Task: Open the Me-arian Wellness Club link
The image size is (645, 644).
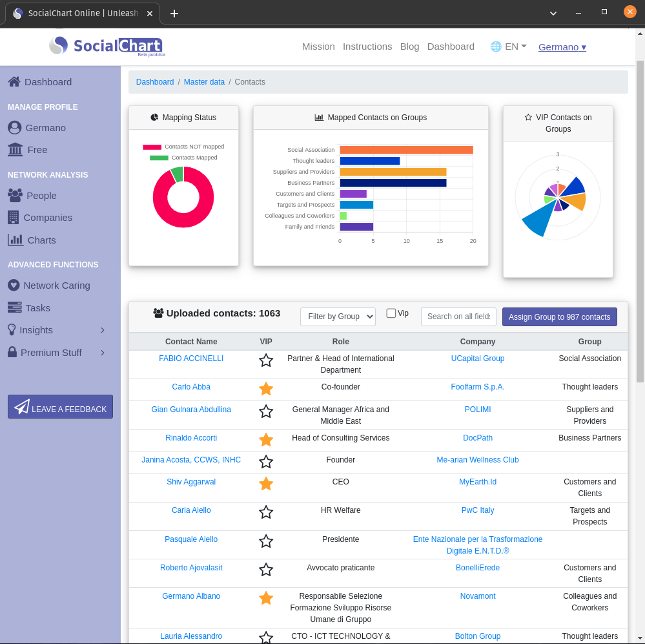Action: (478, 460)
